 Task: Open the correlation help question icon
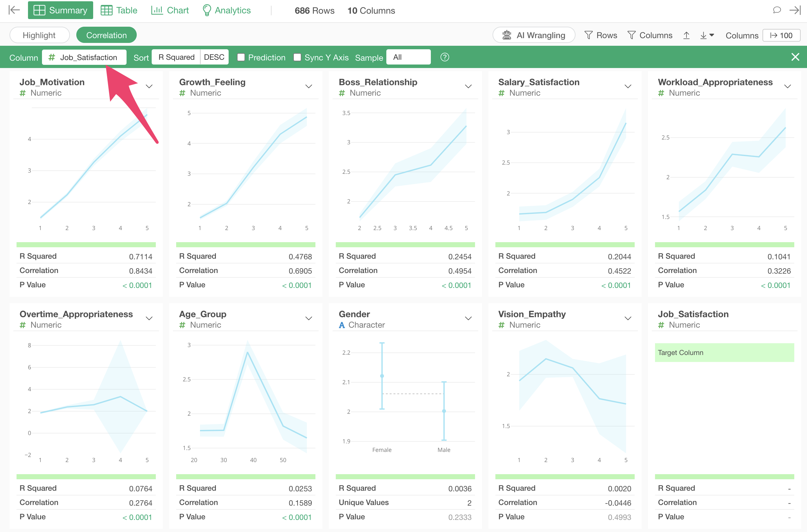pos(445,57)
